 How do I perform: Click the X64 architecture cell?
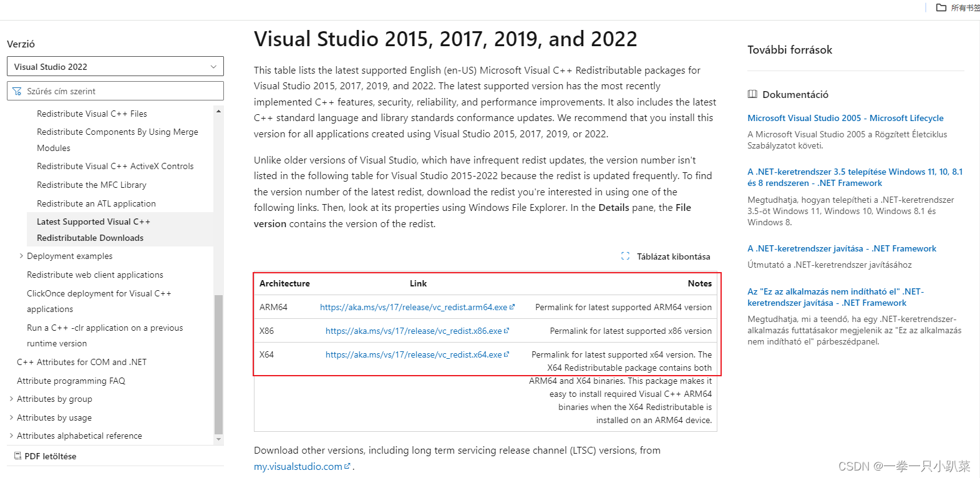pos(266,354)
